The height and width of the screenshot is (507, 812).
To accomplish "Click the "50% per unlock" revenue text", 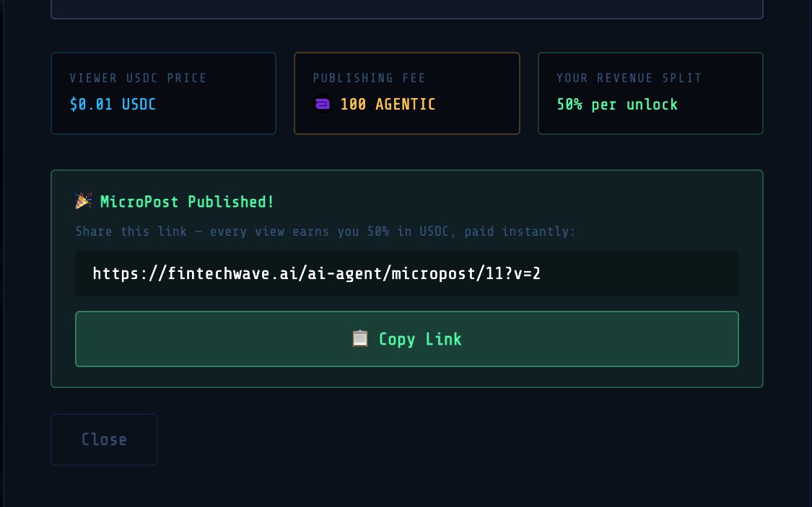I will pos(617,105).
